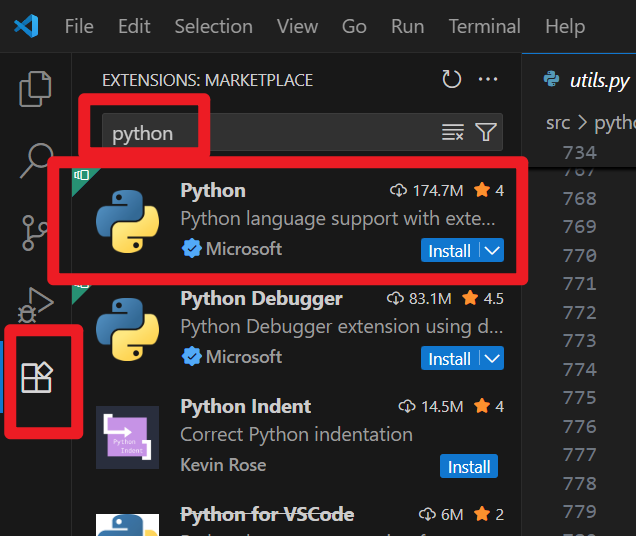This screenshot has height=536, width=636.
Task: Click the 4.5 star rating of Python Debugger
Action: [483, 298]
